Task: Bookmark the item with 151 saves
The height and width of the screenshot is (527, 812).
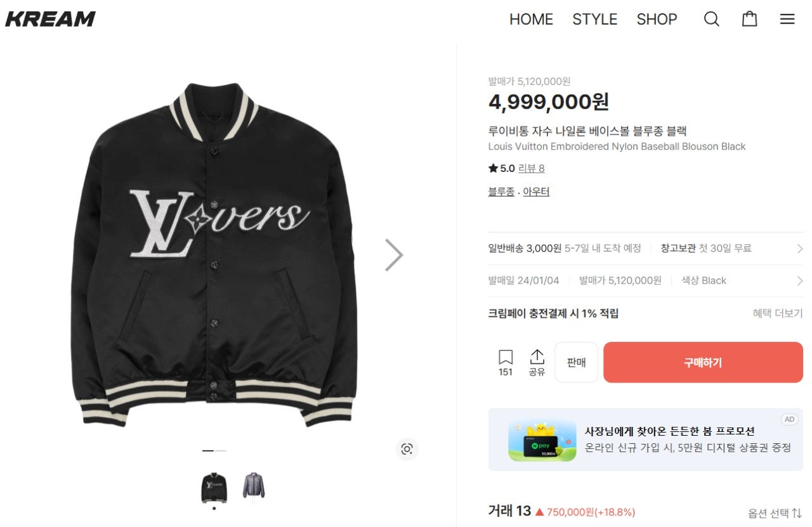Action: tap(506, 362)
